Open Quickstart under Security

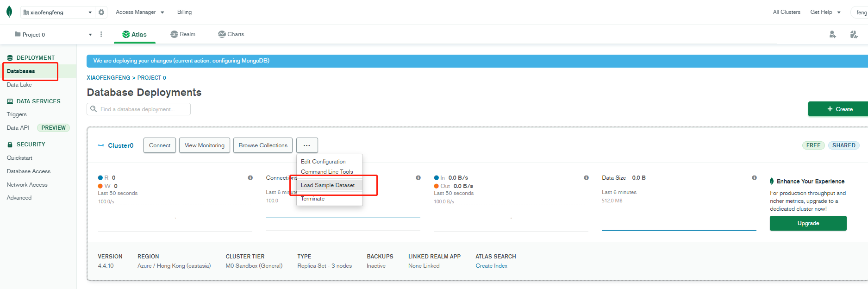19,158
